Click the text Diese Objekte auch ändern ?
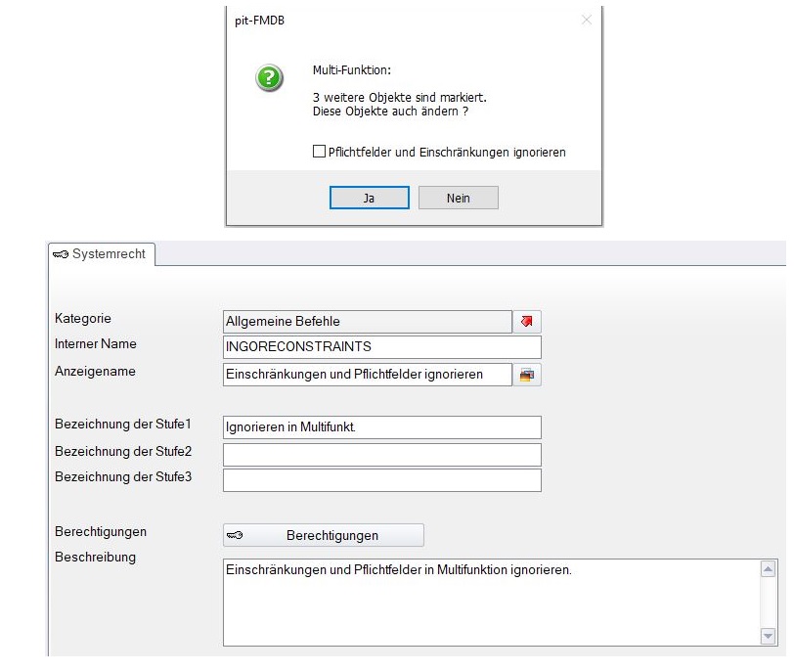The image size is (794, 672). (x=390, y=112)
